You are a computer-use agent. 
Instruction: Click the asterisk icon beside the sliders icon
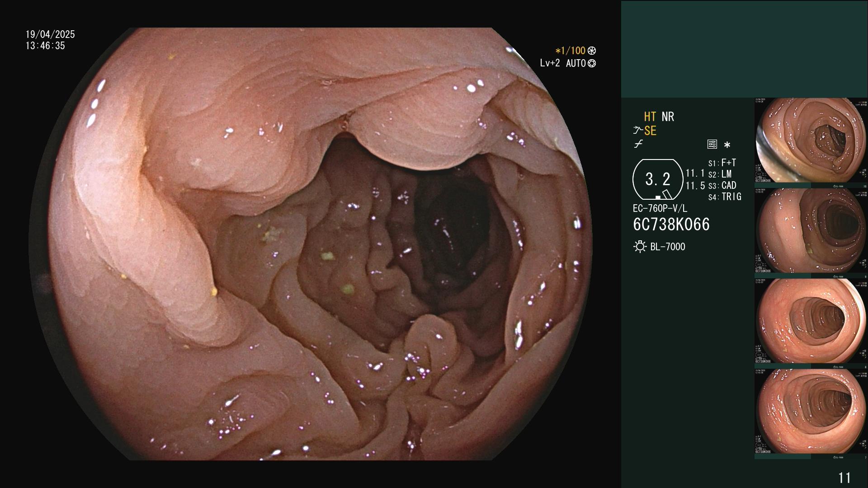[x=727, y=145]
